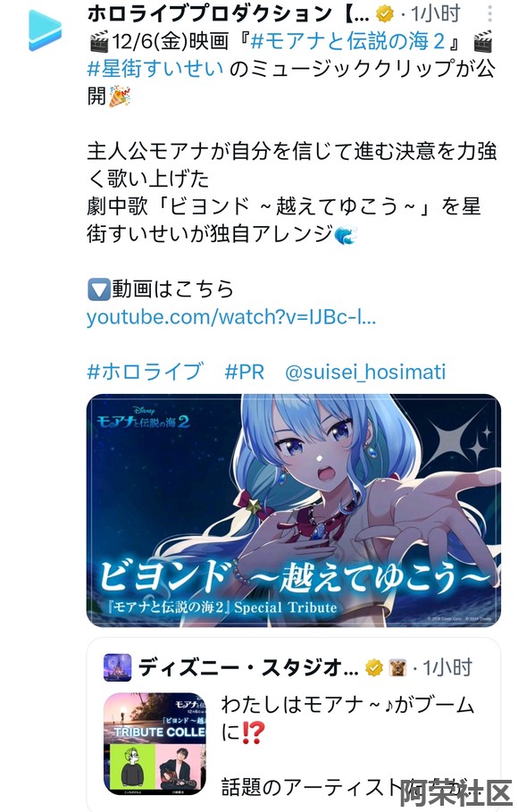The image size is (518, 812).
Task: Click the ディズニー・スタジオ account name
Action: click(248, 667)
